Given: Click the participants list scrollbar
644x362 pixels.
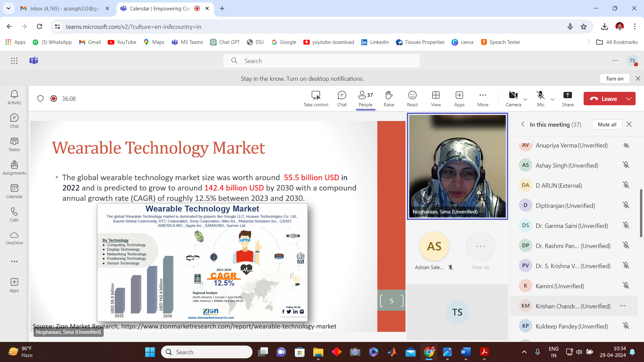Looking at the screenshot, I should (641, 213).
